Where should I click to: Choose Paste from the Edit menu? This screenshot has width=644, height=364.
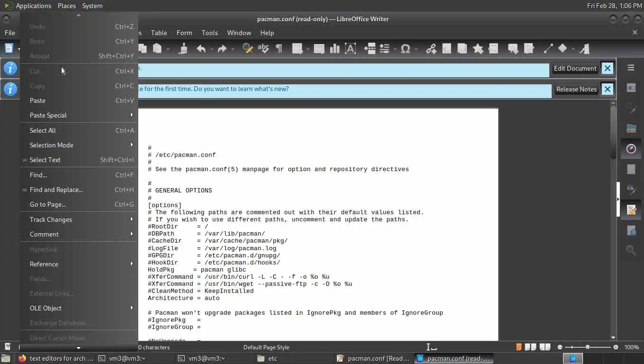(80, 100)
